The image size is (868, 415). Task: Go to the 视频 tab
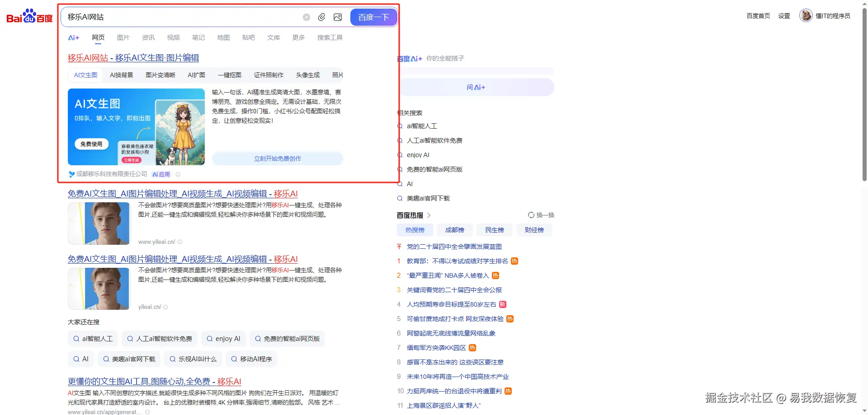pyautogui.click(x=173, y=37)
